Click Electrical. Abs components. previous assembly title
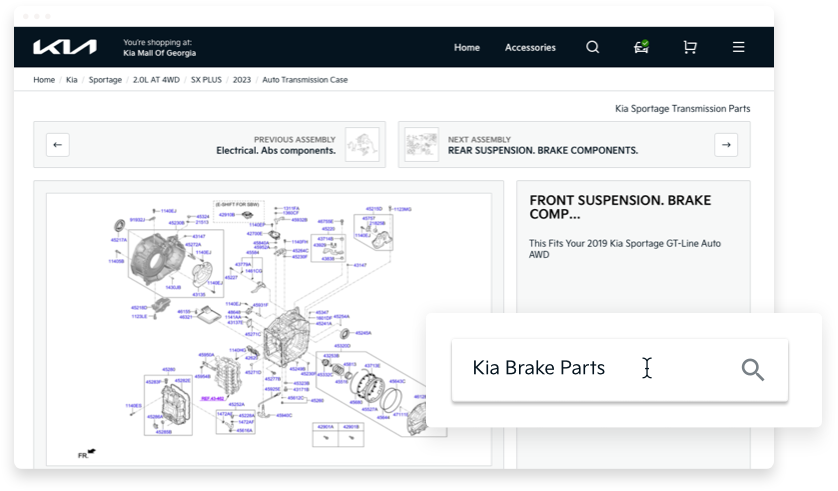 tap(276, 151)
